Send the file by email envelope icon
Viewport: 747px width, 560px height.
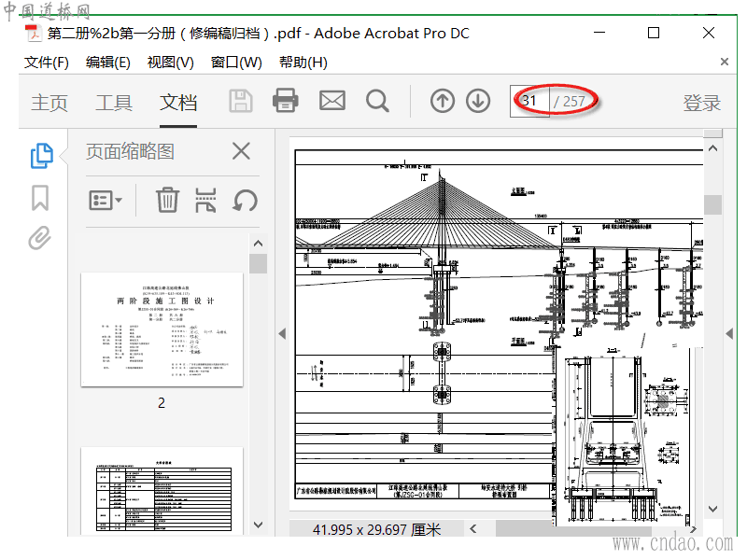[x=332, y=101]
